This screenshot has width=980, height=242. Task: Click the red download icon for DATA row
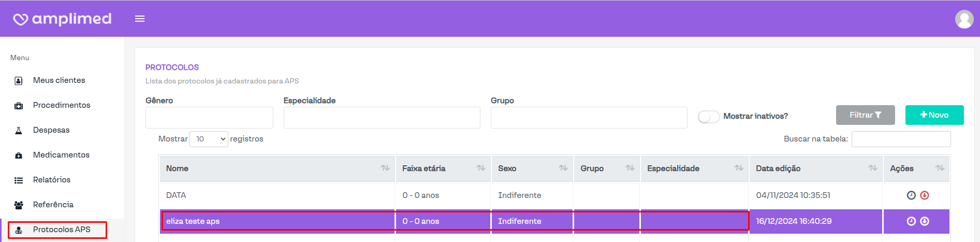tap(925, 195)
